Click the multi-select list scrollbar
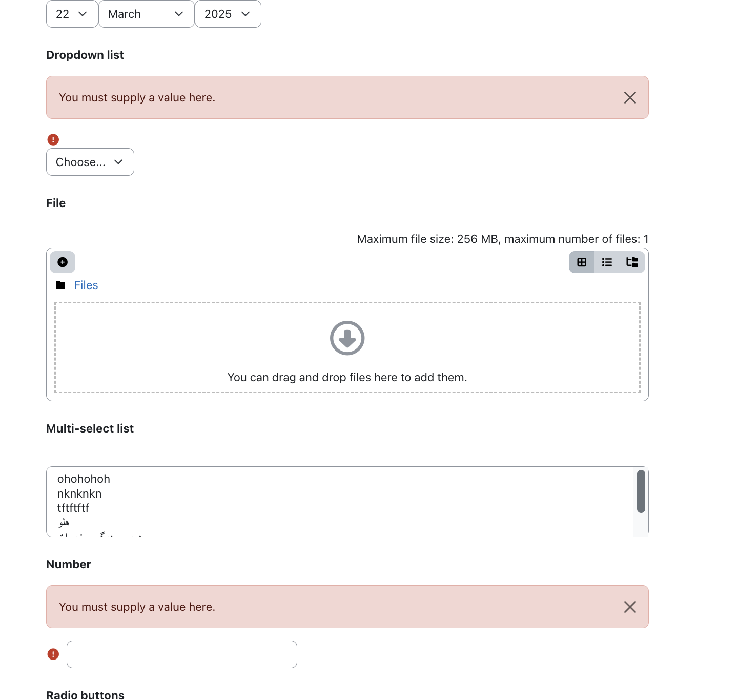The width and height of the screenshot is (738, 700). click(641, 491)
